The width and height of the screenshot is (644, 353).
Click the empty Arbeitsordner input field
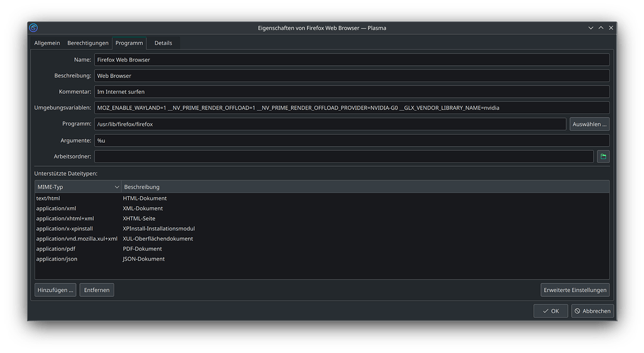pos(344,157)
